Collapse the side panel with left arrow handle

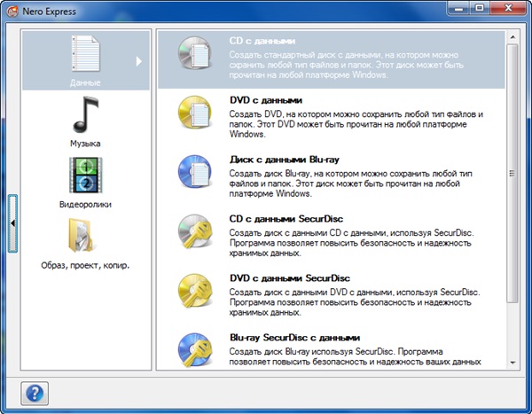[x=12, y=223]
